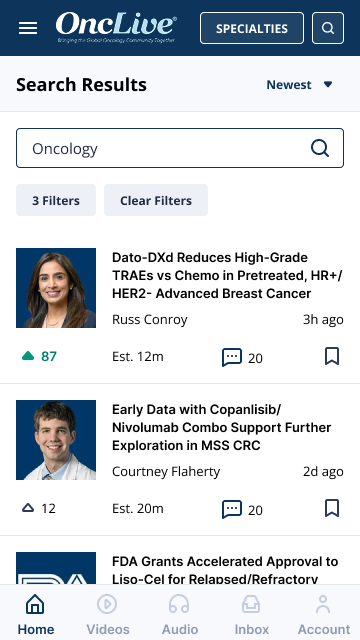
Task: Expand the 3 Filters panel
Action: click(x=56, y=200)
